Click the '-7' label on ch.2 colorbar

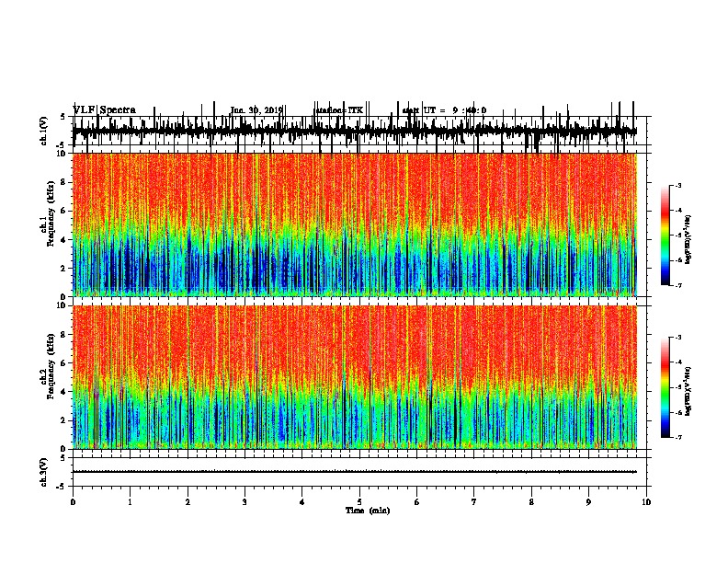pyautogui.click(x=677, y=438)
